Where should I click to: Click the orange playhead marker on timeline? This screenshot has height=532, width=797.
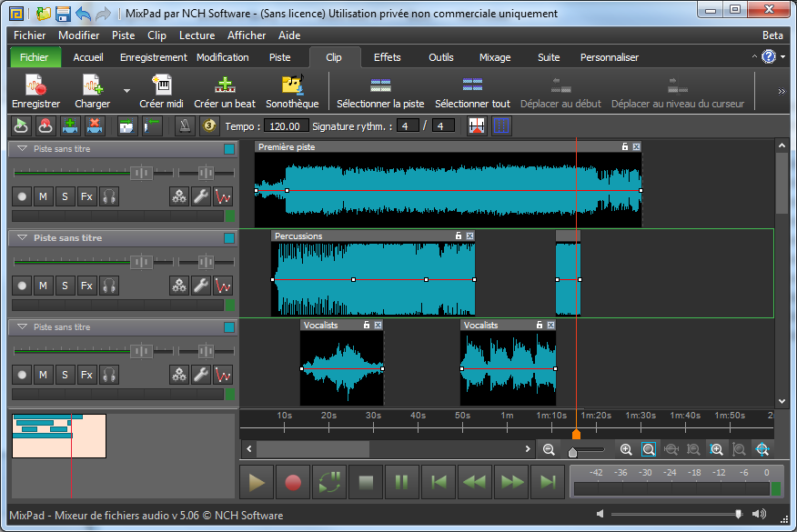click(577, 434)
